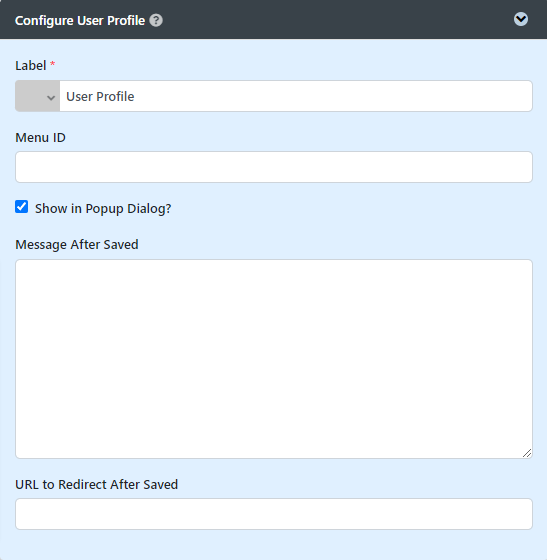Click the empty grey icon preview area
The width and height of the screenshot is (547, 560).
pos(31,96)
